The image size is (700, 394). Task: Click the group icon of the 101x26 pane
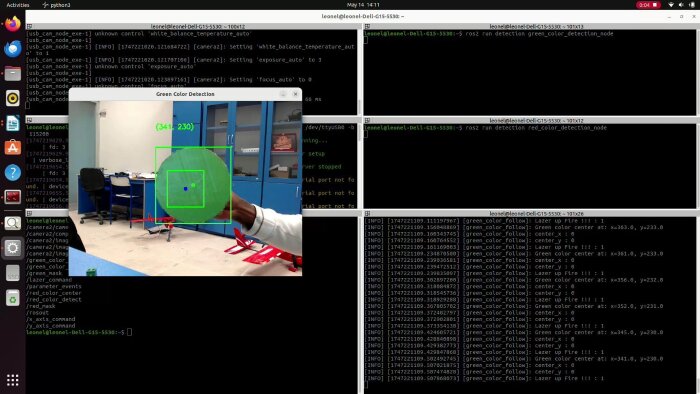367,214
